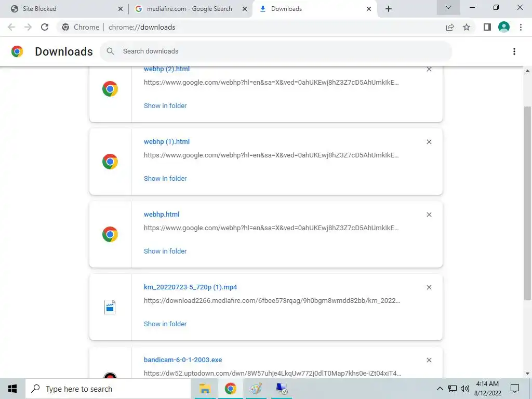Image resolution: width=532 pixels, height=399 pixels.
Task: Open the new tab plus button
Action: [389, 9]
